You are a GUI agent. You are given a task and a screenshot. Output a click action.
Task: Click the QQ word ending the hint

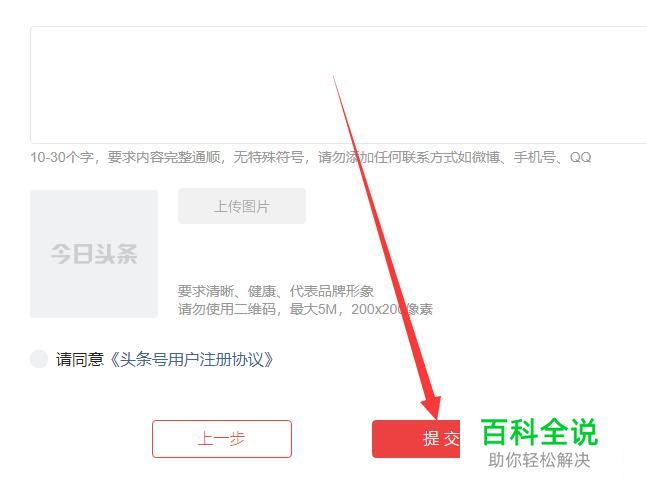[580, 157]
